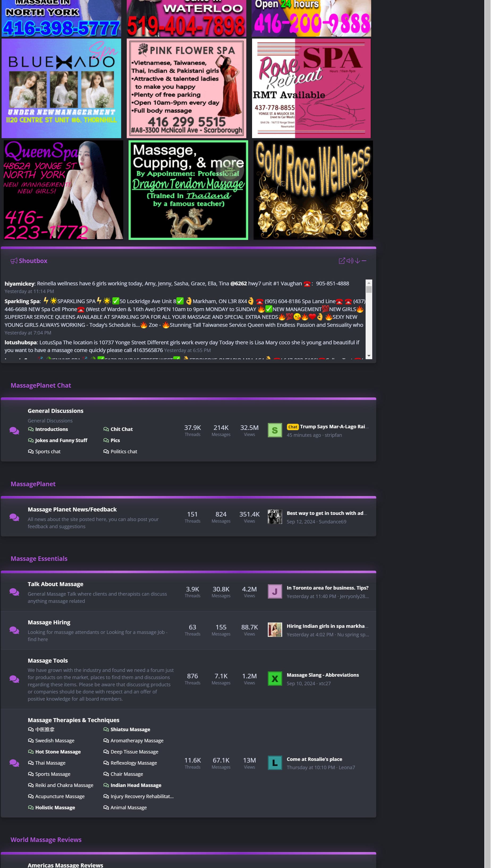The height and width of the screenshot is (868, 491).
Task: Open the Chit Chat subforum
Action: point(121,429)
